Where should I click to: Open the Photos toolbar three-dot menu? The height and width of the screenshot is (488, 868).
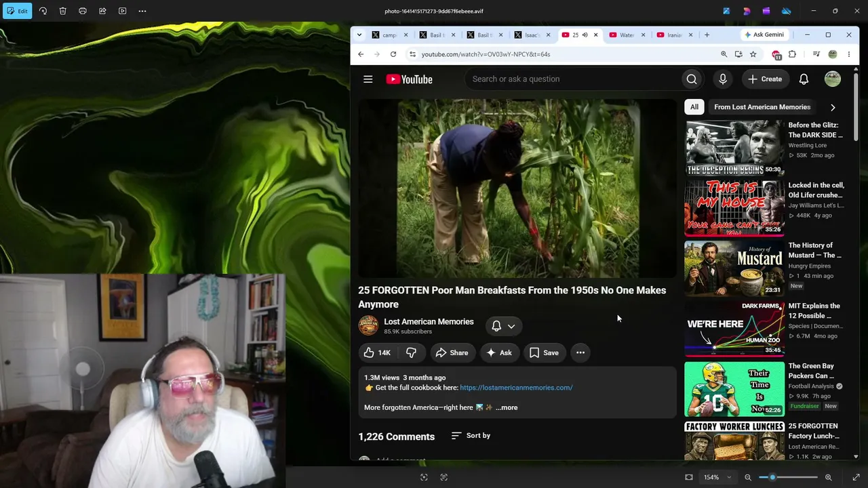pos(142,11)
